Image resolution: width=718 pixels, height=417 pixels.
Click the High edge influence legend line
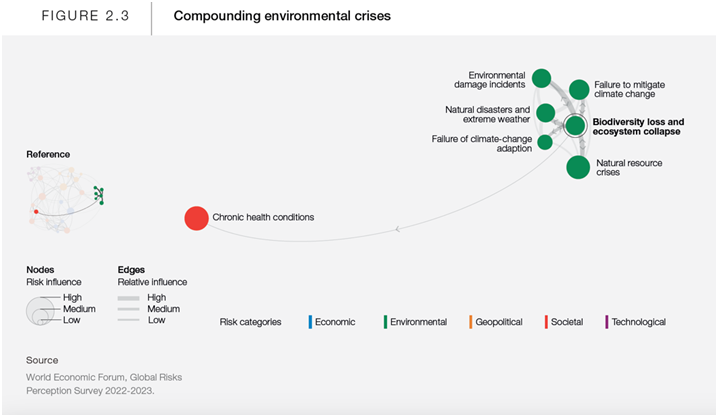click(128, 298)
